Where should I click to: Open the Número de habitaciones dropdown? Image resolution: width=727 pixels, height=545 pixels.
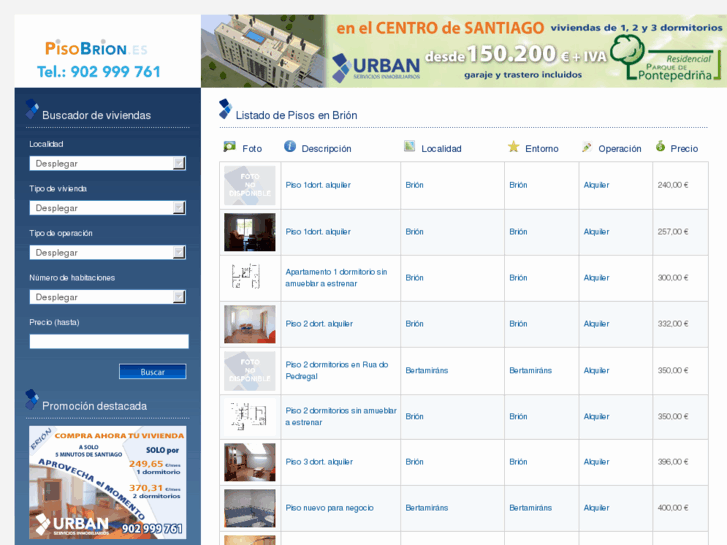108,297
